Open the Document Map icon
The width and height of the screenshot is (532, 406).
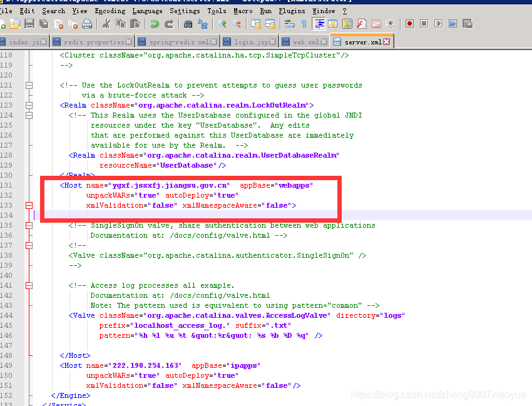[347, 24]
